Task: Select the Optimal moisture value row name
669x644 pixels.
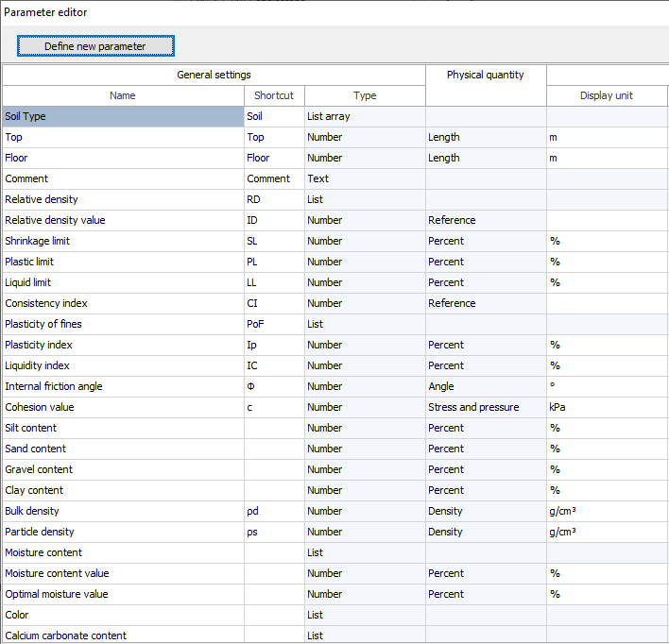Action: coord(123,594)
